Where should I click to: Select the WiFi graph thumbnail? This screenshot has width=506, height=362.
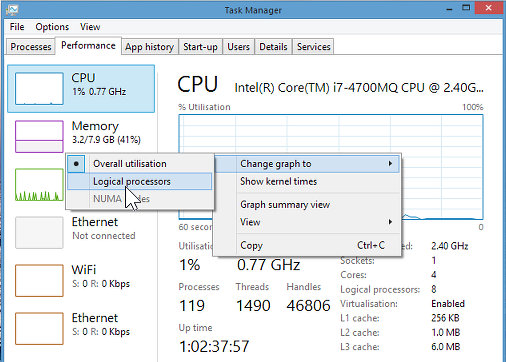pos(39,281)
